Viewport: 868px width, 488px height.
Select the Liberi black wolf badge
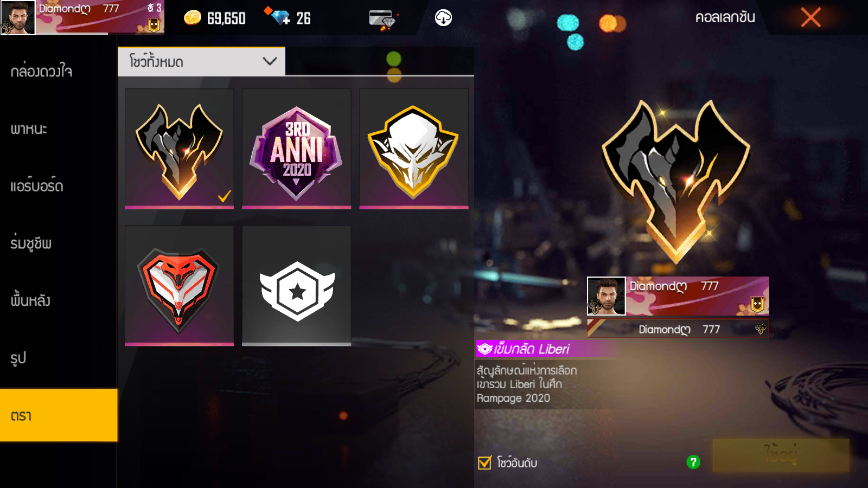[179, 149]
